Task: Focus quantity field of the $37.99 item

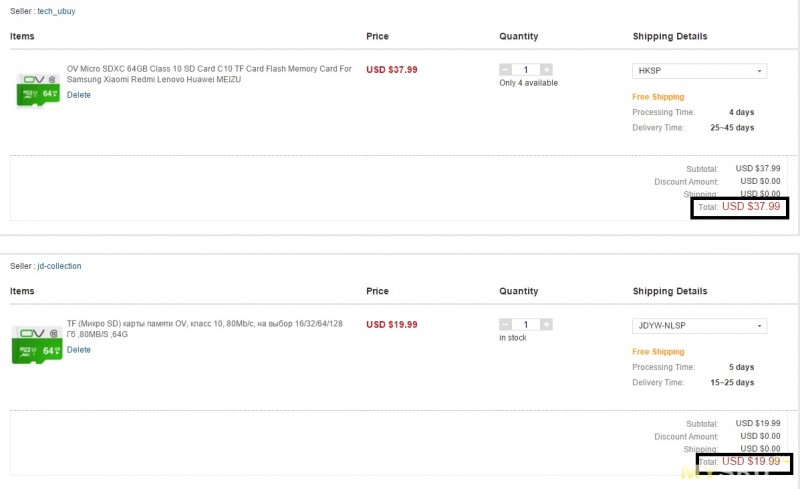Action: tap(526, 70)
